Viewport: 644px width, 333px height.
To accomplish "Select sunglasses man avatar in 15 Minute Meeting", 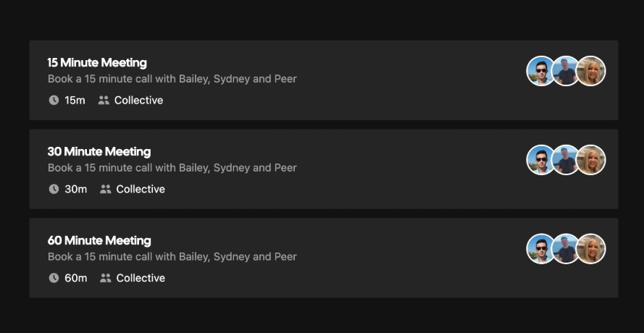I will (x=541, y=71).
